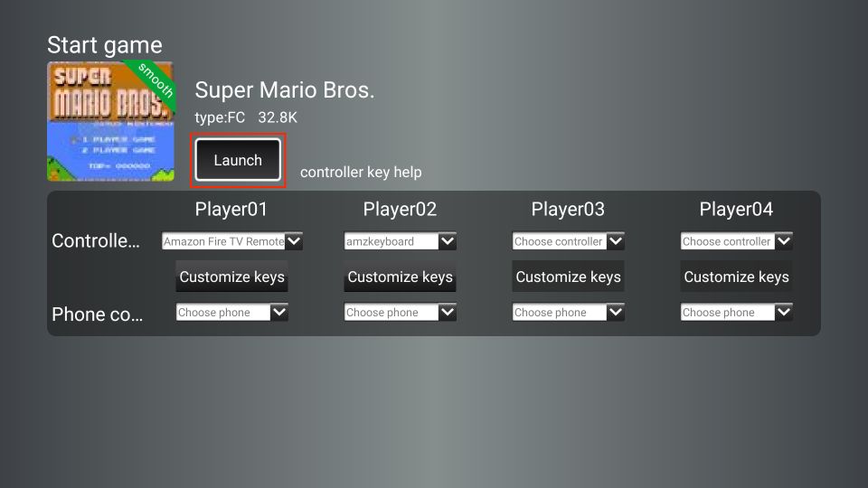Open Player03 Choose phone dropdown

coord(568,312)
